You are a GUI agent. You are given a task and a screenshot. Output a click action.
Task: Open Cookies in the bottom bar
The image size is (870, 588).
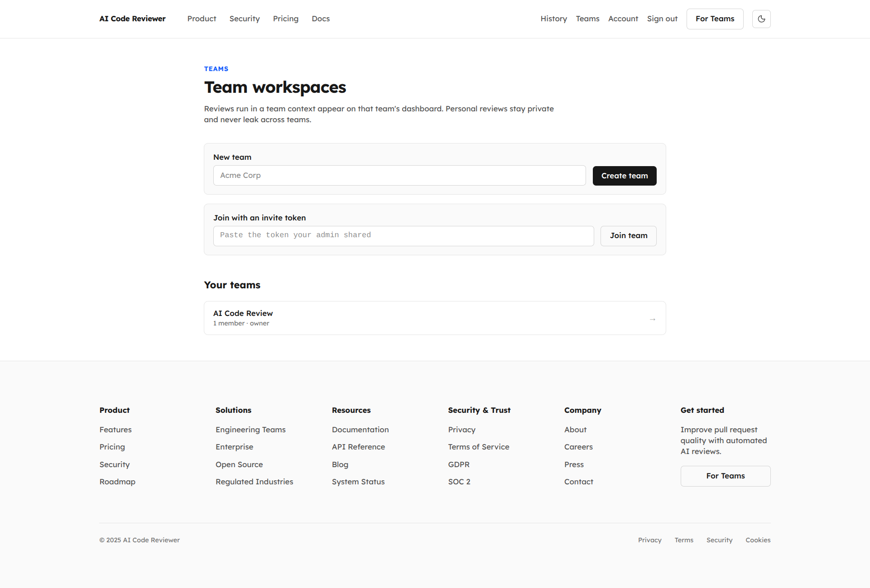click(x=758, y=540)
